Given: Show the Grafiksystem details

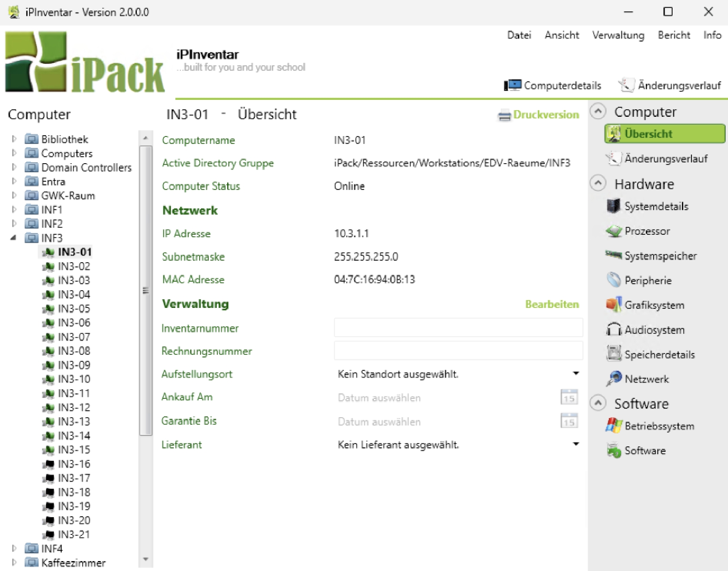Looking at the screenshot, I should point(654,305).
